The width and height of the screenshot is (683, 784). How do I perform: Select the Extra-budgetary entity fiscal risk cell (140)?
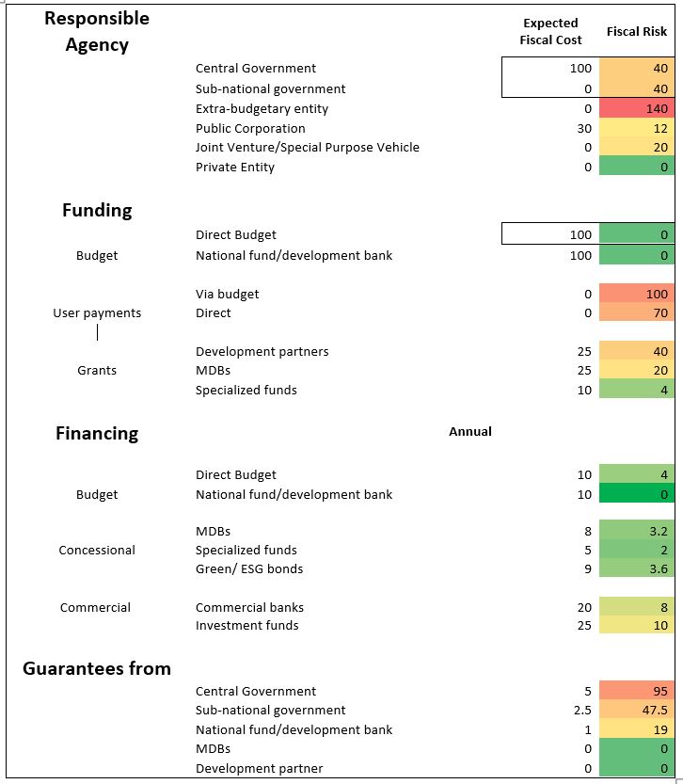point(636,109)
